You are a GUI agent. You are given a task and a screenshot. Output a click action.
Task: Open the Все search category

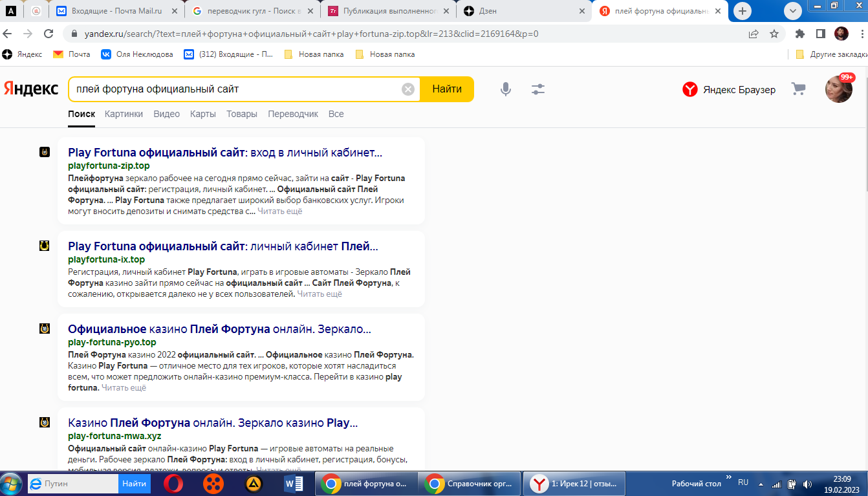(336, 114)
